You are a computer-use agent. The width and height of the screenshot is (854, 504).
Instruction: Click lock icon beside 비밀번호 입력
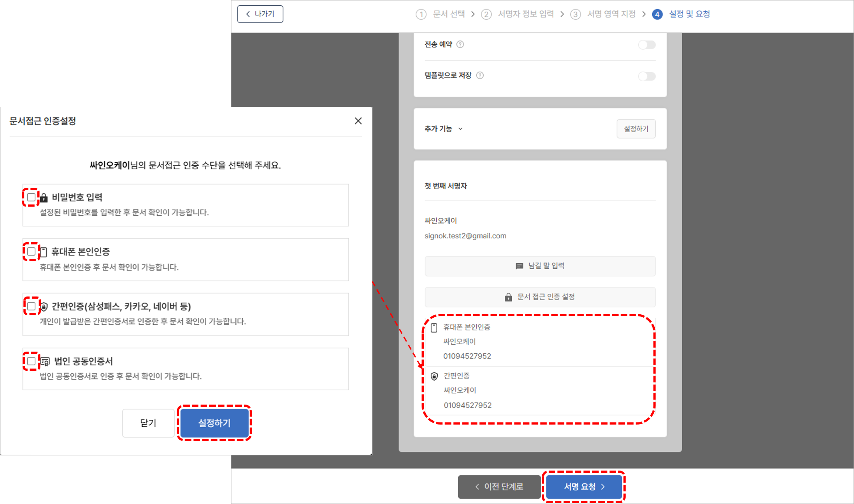point(44,198)
